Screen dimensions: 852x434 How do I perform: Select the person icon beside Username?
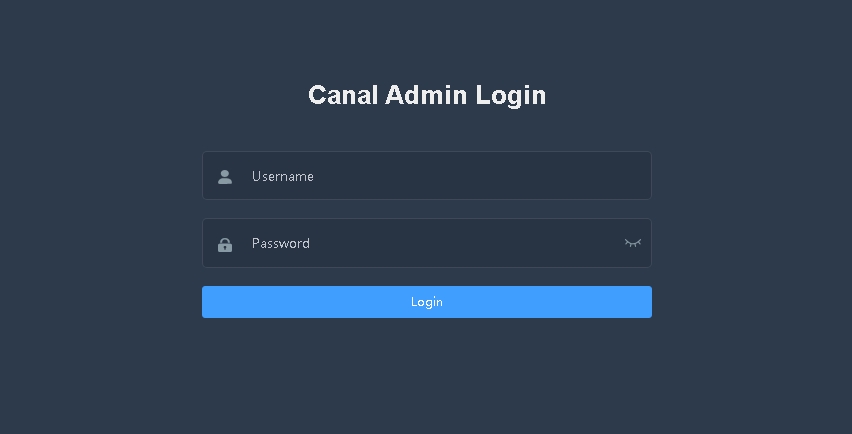click(x=225, y=177)
